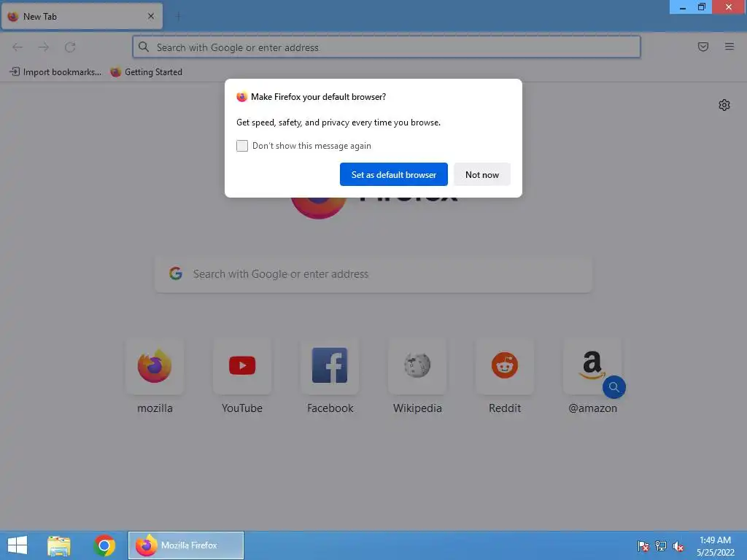Open the Windows Start menu
The width and height of the screenshot is (747, 560).
tap(18, 545)
